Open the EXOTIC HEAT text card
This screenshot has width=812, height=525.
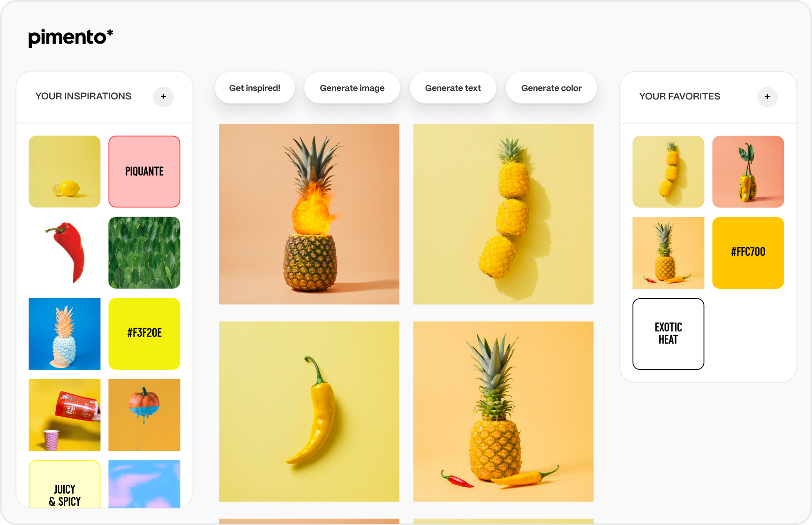669,334
